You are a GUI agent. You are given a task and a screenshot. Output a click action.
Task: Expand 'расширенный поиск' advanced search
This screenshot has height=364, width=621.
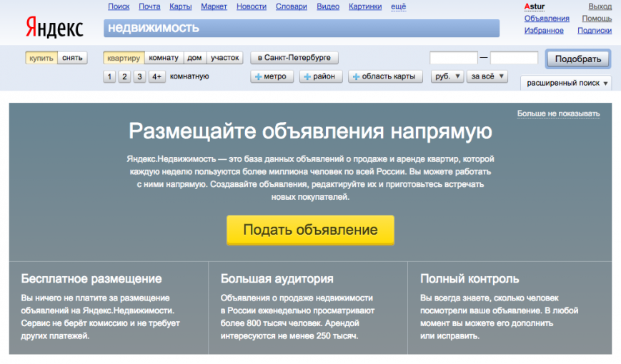[x=567, y=84]
